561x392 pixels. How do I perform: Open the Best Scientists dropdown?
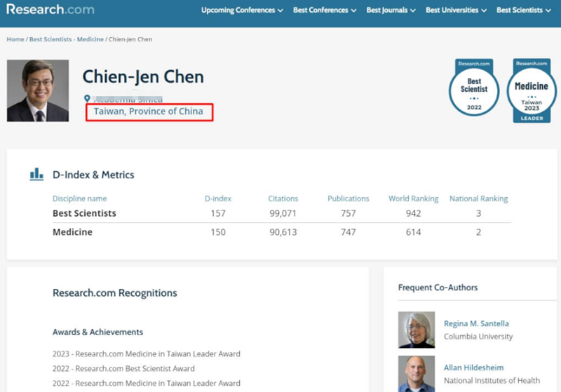tap(523, 11)
